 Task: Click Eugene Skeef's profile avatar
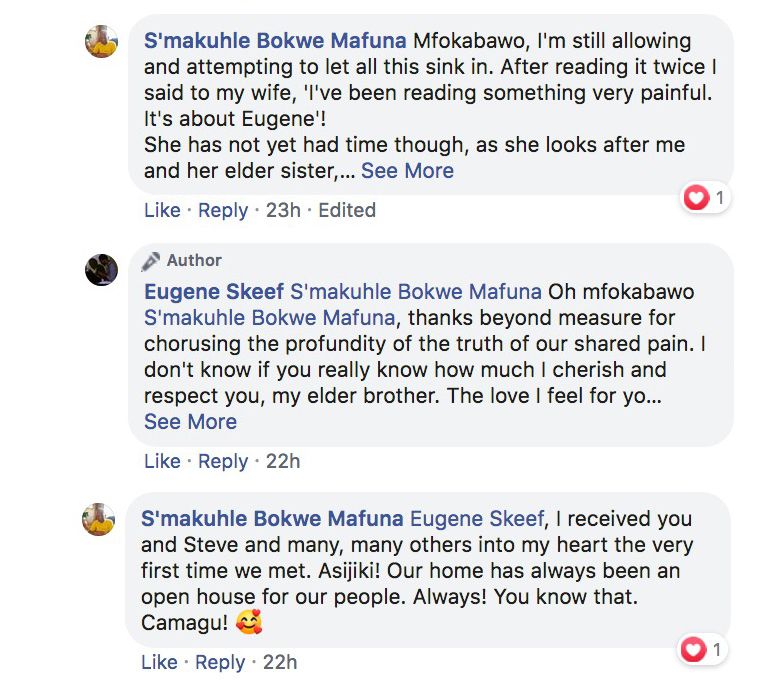[x=102, y=270]
